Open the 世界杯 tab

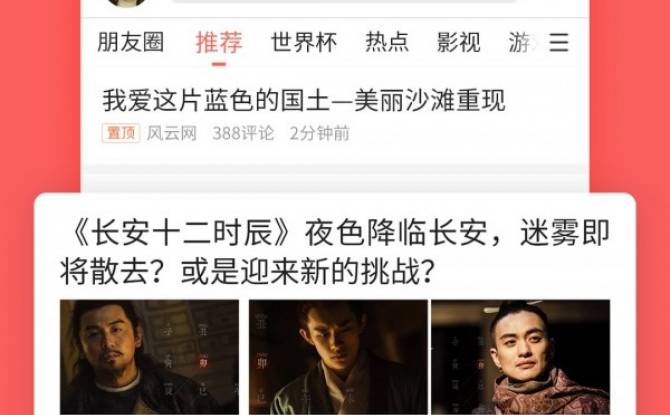304,42
